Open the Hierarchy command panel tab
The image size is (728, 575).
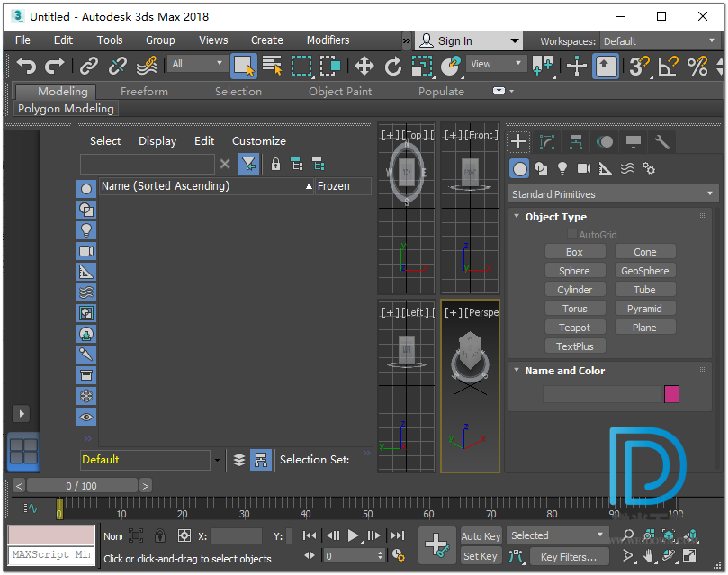tap(576, 142)
